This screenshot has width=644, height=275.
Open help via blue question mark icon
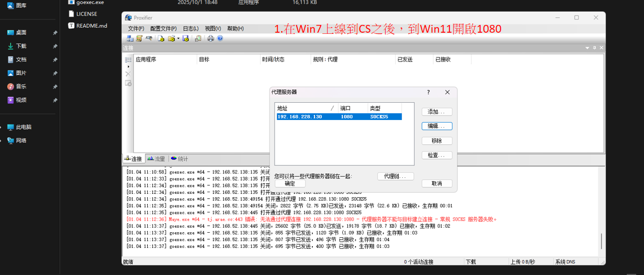(220, 38)
